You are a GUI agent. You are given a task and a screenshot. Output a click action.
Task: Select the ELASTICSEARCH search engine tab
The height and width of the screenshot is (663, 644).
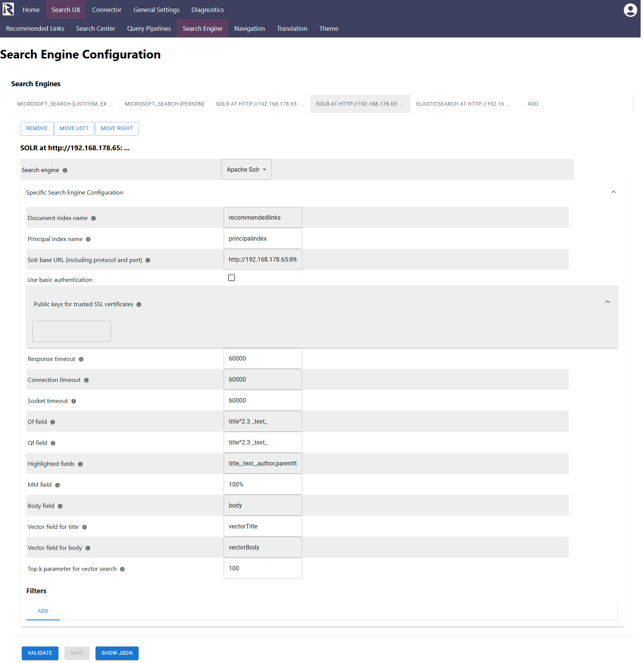(463, 104)
